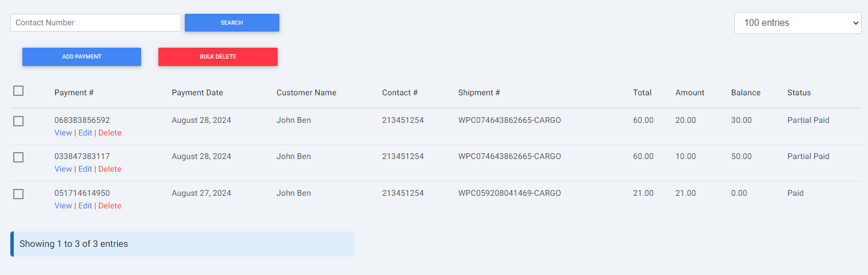Viewport: 868px width, 275px height.
Task: Check the row for payment 051714614950
Action: (x=18, y=194)
